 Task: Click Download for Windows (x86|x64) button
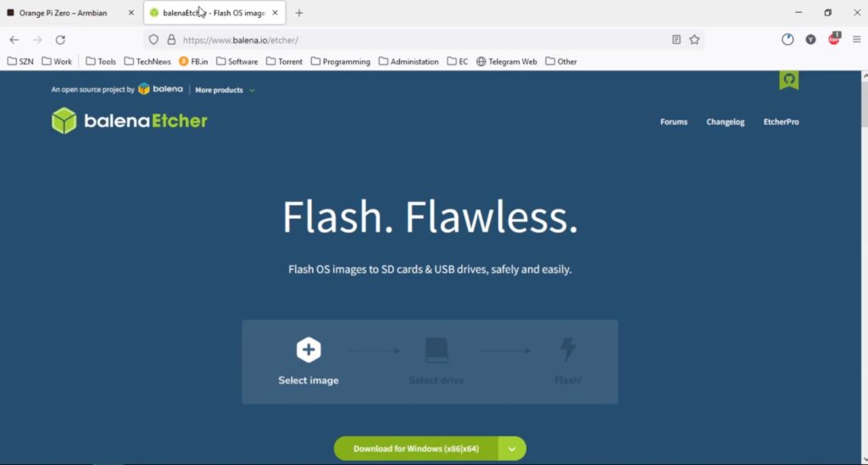(x=416, y=449)
